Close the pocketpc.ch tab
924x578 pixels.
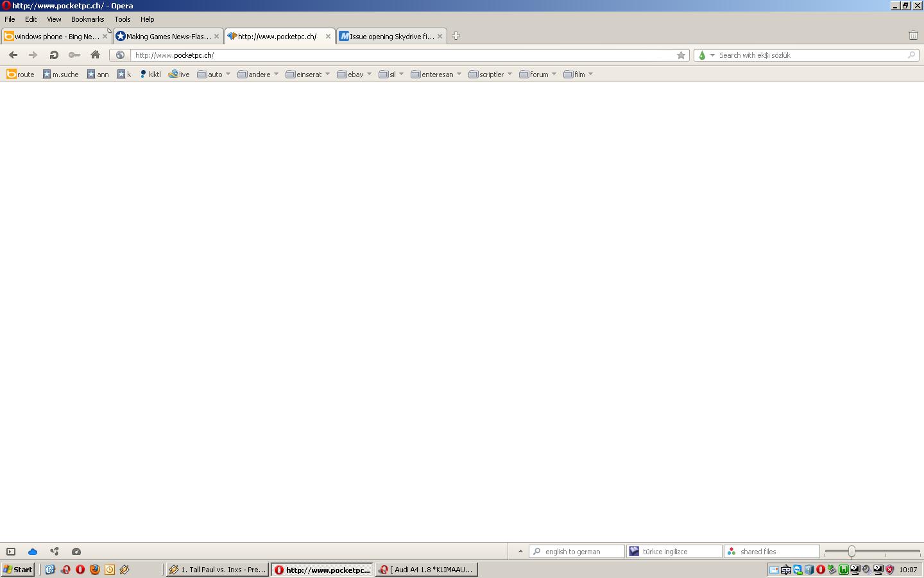(328, 36)
